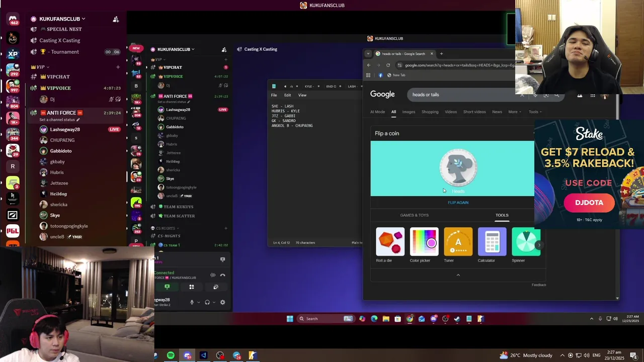Open Microsoft Edge from inner taskbar

(374, 318)
